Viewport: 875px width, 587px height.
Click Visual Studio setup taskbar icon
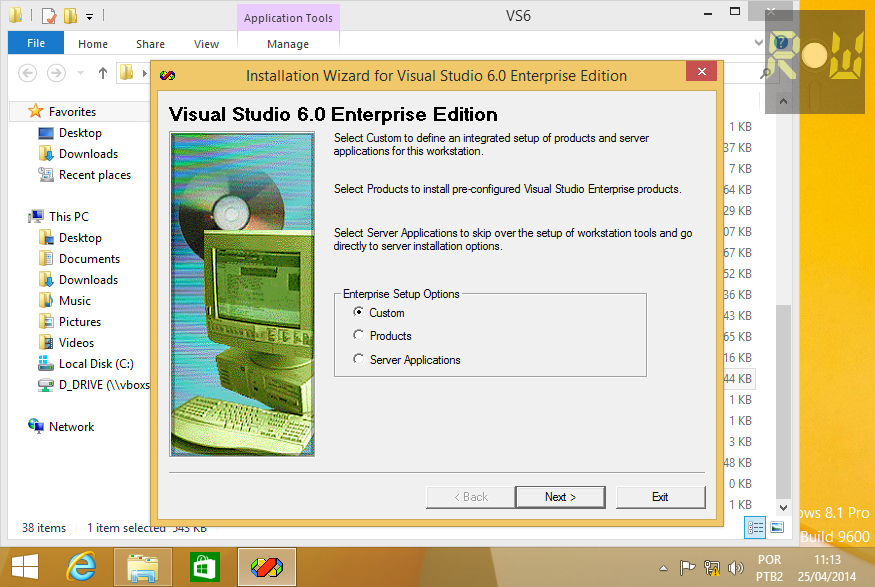[x=267, y=567]
